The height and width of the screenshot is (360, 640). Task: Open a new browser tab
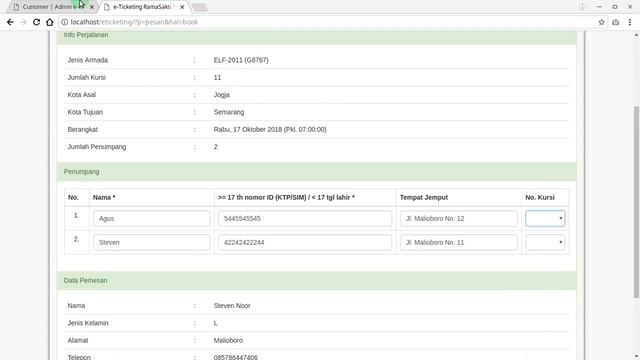point(200,7)
